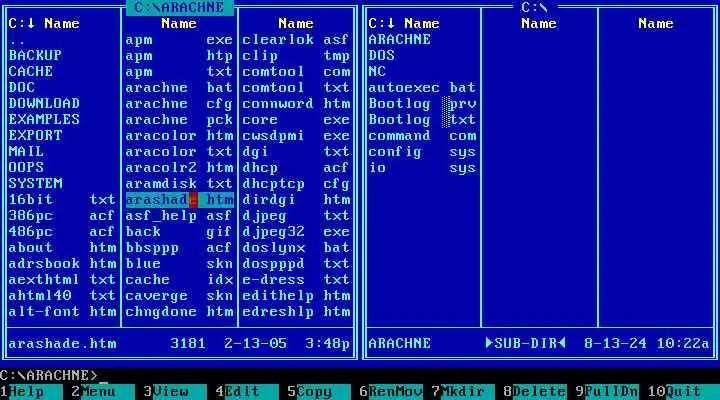Select the dhcp acf file
Image resolution: width=720 pixels, height=400 pixels.
point(296,168)
